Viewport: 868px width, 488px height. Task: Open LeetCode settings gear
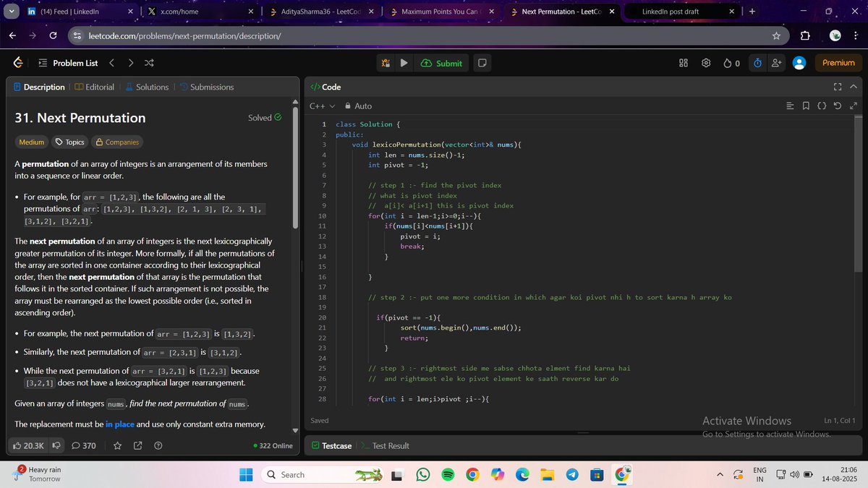click(706, 63)
